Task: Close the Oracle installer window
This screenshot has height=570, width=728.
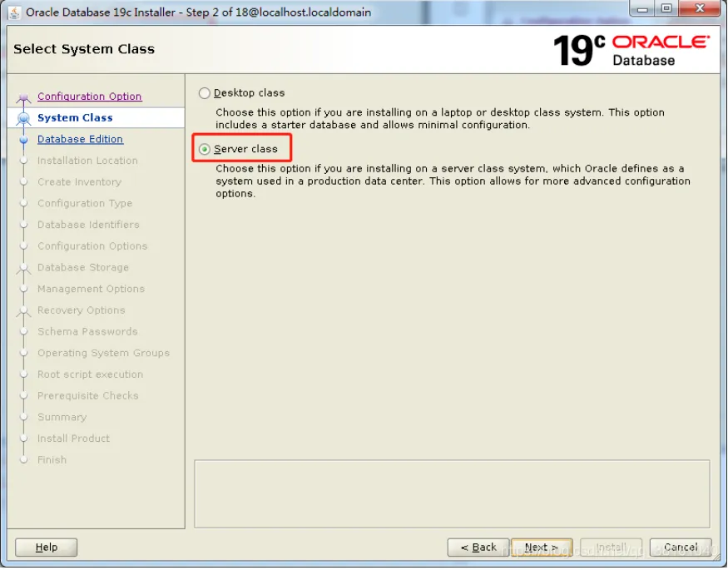Action: pos(701,9)
